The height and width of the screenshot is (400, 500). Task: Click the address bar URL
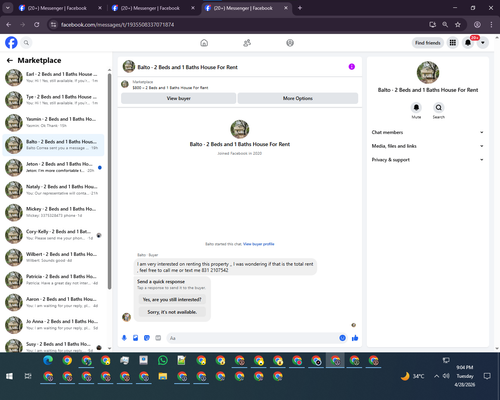[117, 25]
